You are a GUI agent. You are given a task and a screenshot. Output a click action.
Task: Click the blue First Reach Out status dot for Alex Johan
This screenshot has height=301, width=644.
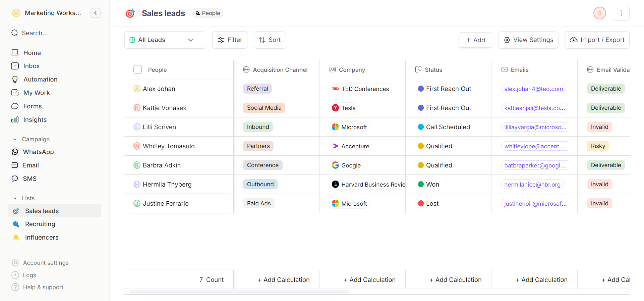421,89
